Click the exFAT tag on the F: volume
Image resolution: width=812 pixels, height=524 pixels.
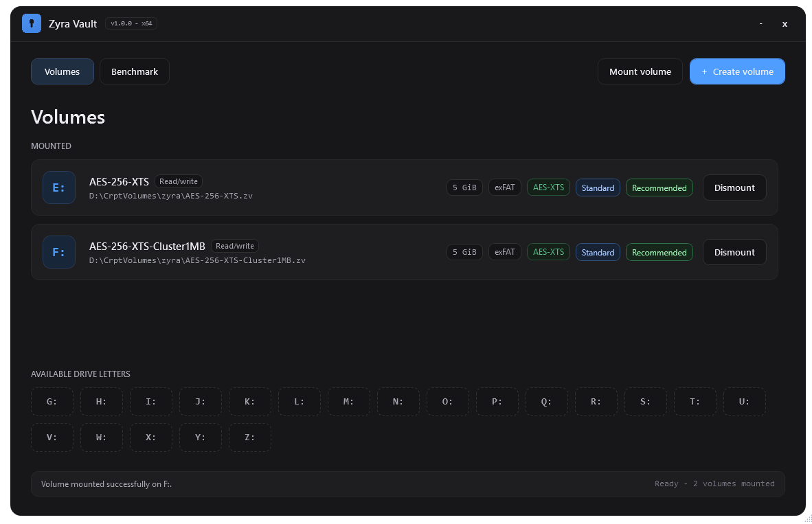pos(504,252)
